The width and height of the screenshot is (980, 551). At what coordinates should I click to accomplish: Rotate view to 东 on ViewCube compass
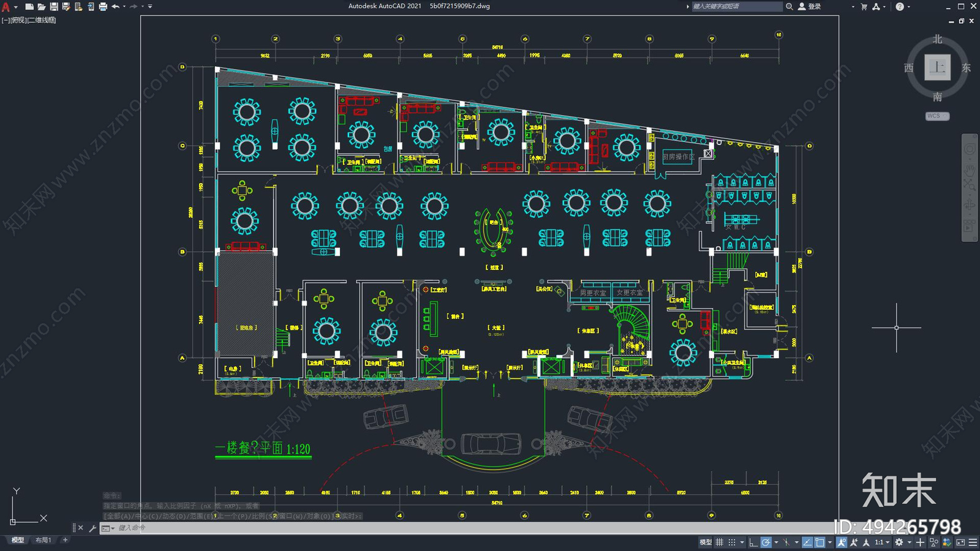[966, 68]
